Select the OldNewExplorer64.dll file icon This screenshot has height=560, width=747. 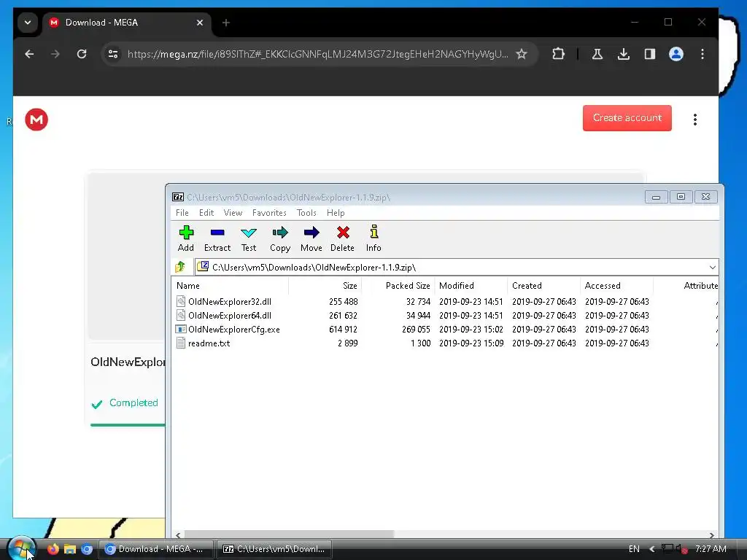181,315
